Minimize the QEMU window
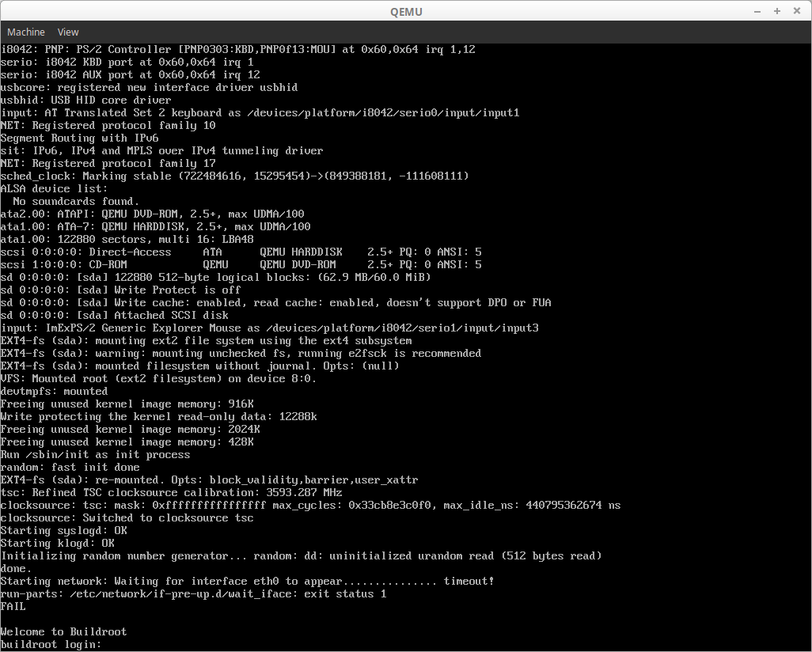 757,11
